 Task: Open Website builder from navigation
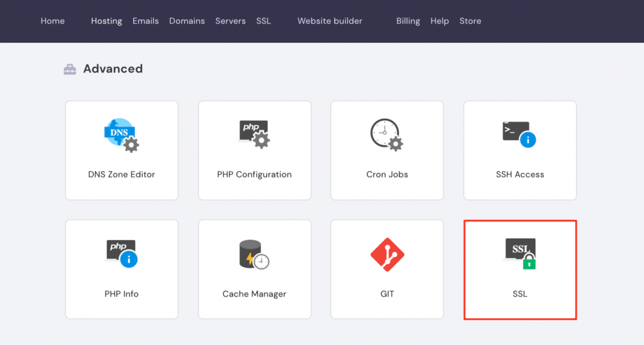(x=330, y=21)
